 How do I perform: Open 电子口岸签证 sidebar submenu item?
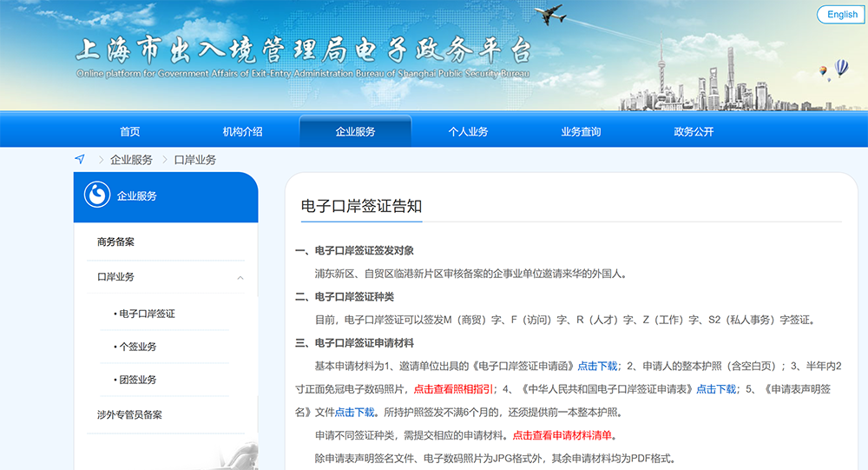point(146,313)
